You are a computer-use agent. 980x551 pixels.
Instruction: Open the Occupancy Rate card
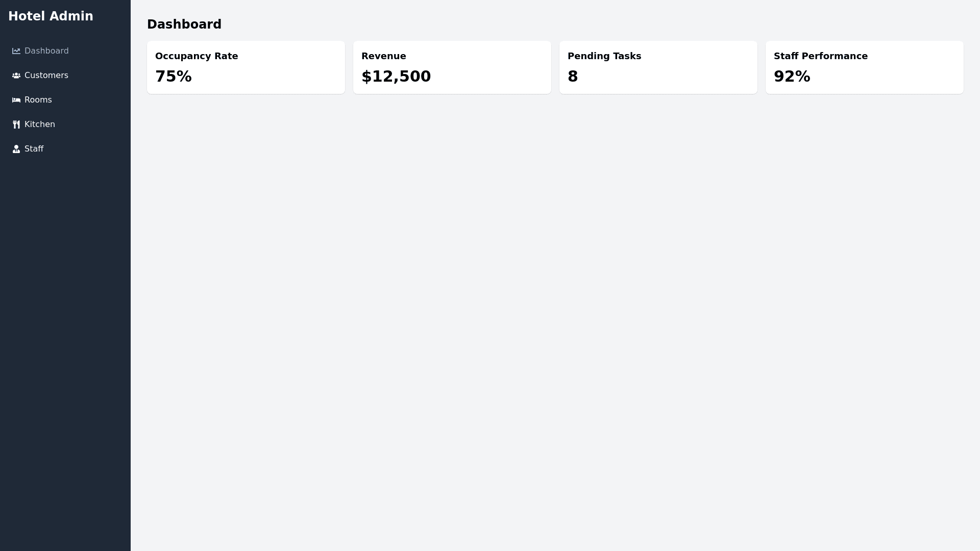pos(246,67)
